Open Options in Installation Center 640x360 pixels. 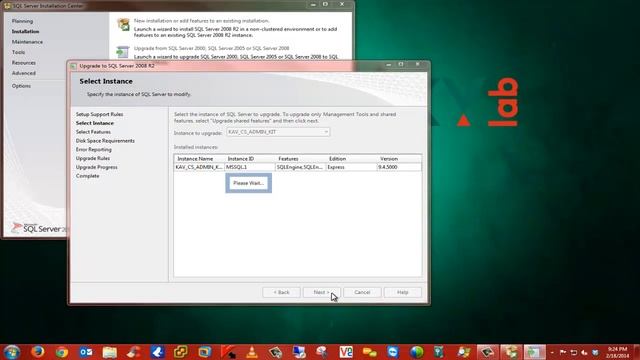(21, 86)
